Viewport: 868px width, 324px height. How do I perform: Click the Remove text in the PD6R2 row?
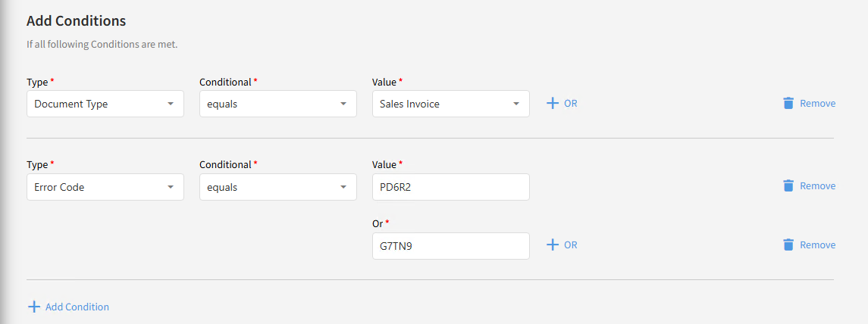pyautogui.click(x=817, y=185)
